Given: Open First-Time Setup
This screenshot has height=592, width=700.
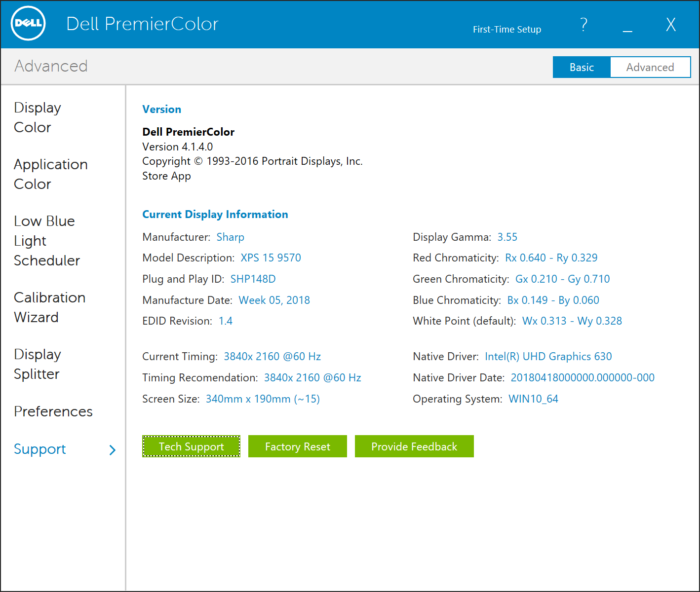Looking at the screenshot, I should coord(506,30).
